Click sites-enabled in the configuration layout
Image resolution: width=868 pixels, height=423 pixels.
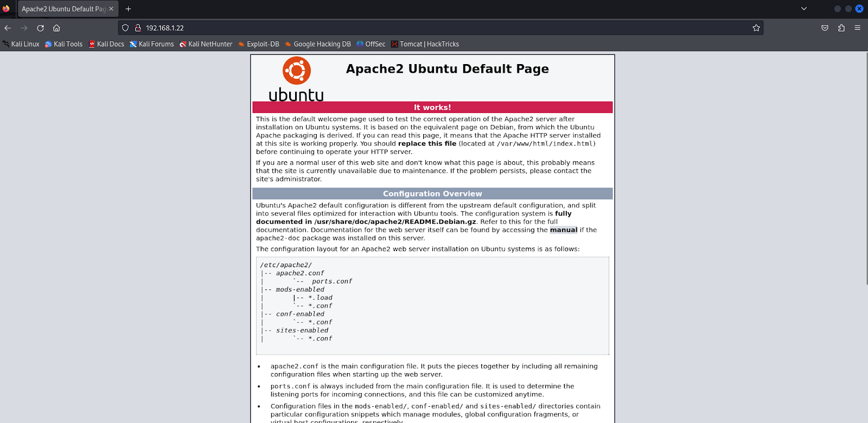302,330
